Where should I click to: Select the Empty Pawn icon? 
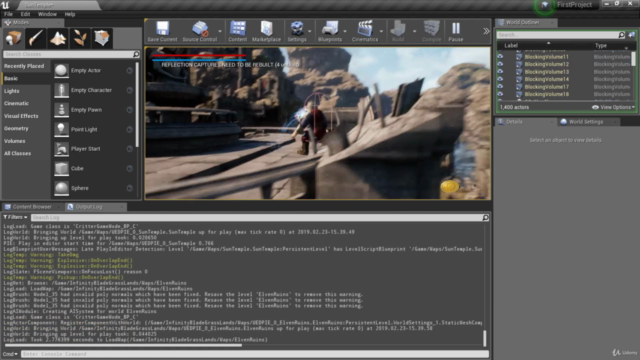[x=61, y=110]
